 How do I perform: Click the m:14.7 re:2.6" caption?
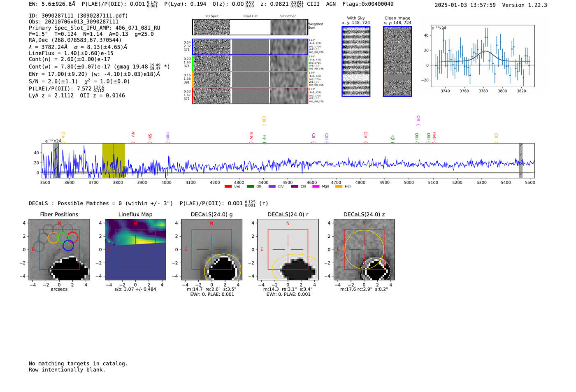click(211, 289)
